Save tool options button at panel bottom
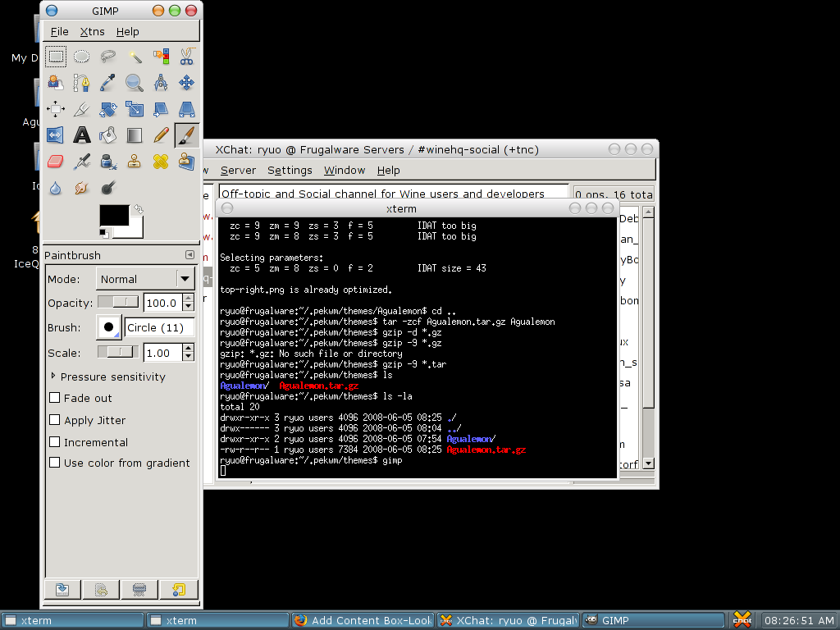This screenshot has height=630, width=840. click(x=62, y=589)
